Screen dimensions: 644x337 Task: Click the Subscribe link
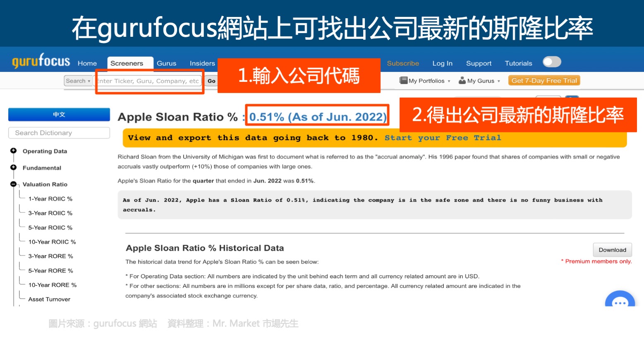pyautogui.click(x=403, y=63)
